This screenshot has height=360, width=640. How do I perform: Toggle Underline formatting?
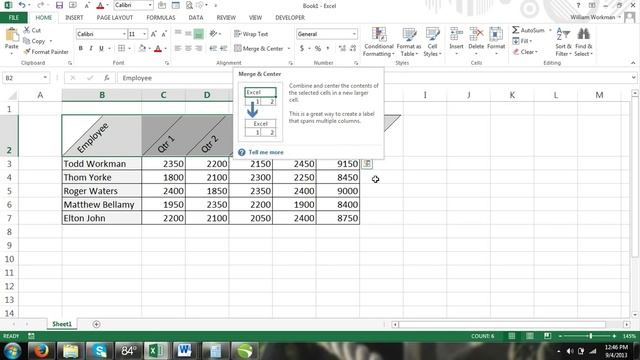pyautogui.click(x=101, y=49)
